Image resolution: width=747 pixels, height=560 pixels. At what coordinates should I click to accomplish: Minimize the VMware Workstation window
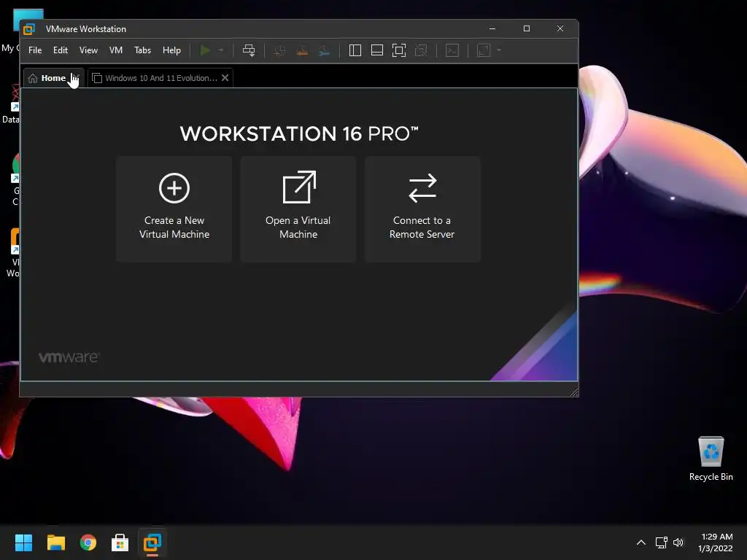pyautogui.click(x=492, y=28)
